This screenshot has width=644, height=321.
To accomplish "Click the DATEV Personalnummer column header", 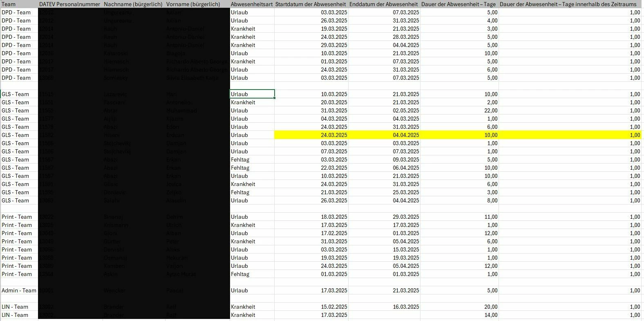I will (69, 4).
